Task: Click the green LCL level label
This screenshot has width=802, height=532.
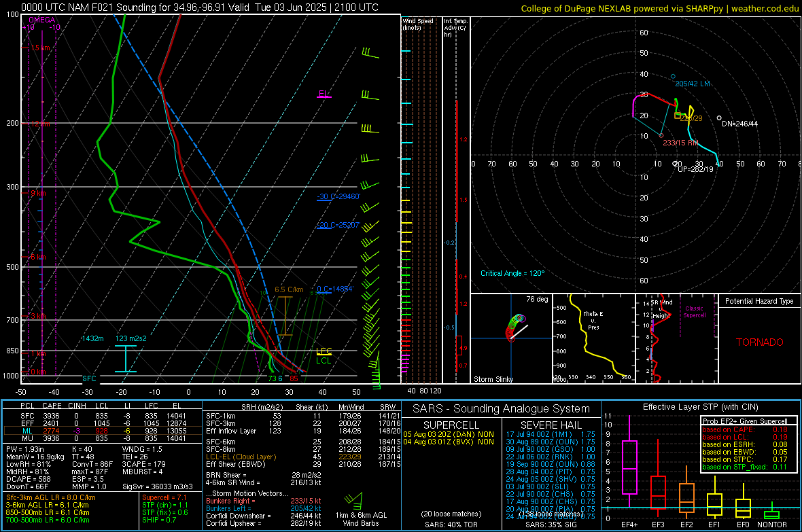Action: click(x=324, y=361)
